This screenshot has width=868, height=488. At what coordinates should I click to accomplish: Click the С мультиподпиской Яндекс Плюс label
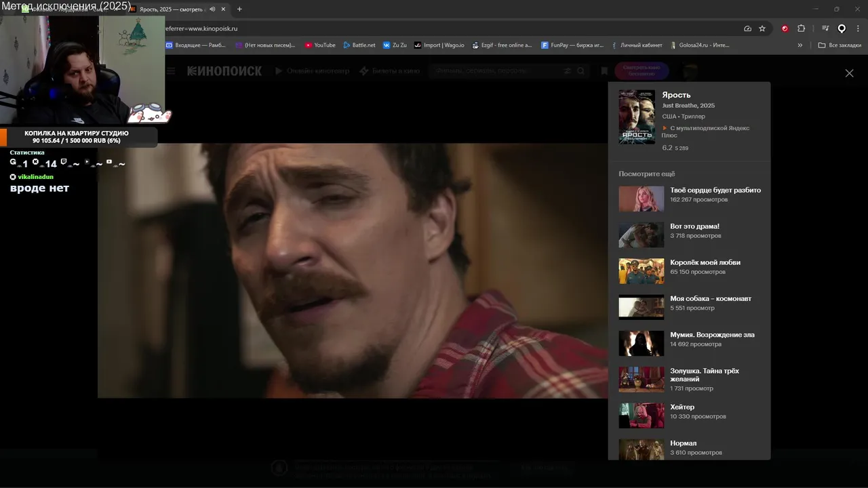coord(706,131)
